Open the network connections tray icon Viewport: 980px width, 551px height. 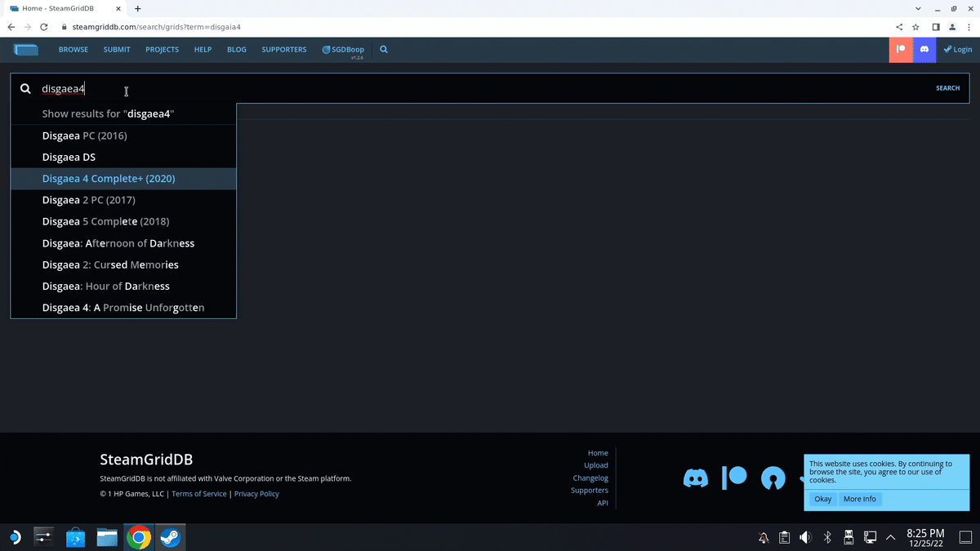870,537
